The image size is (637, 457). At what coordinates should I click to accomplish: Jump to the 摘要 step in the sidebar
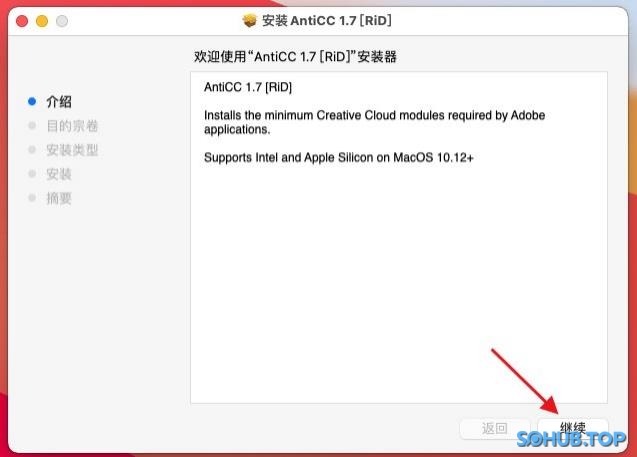(59, 198)
